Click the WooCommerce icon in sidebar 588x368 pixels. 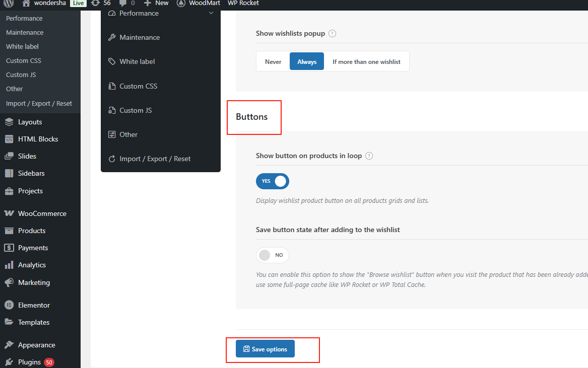(9, 213)
